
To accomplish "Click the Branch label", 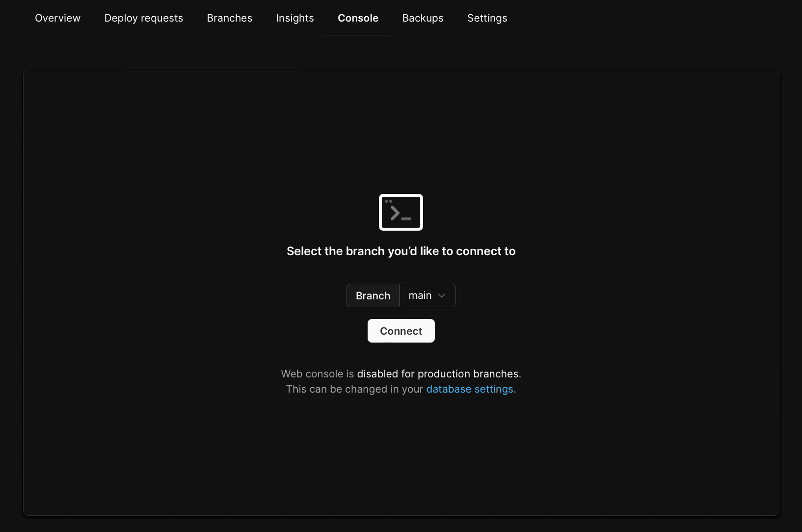I will pos(373,295).
